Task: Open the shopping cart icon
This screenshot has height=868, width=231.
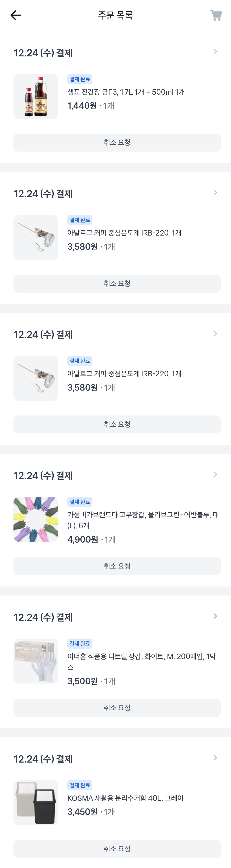Action: [x=215, y=15]
